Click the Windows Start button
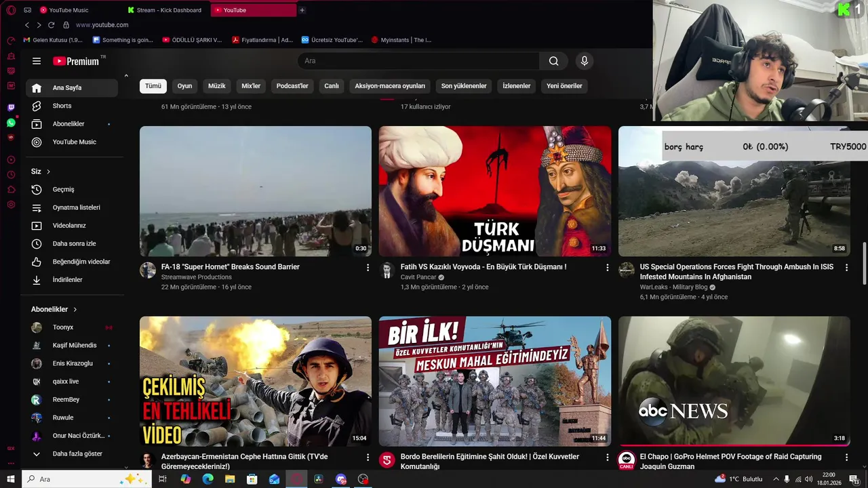The height and width of the screenshot is (488, 868). click(x=10, y=479)
